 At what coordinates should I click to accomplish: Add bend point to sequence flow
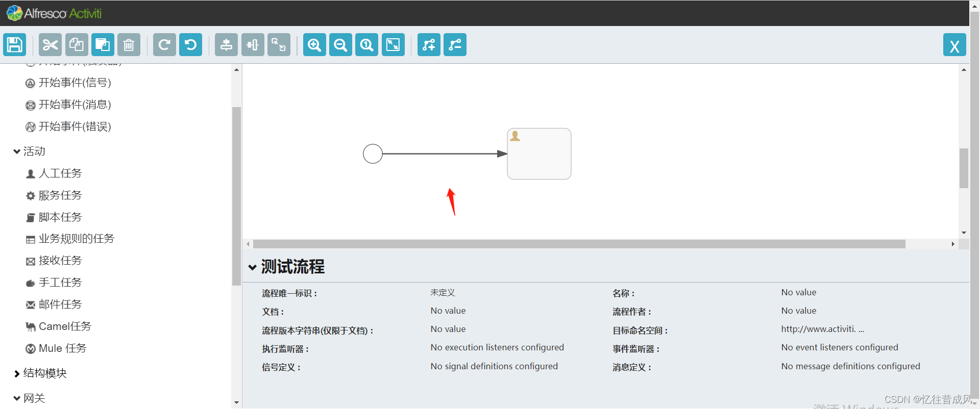[429, 45]
